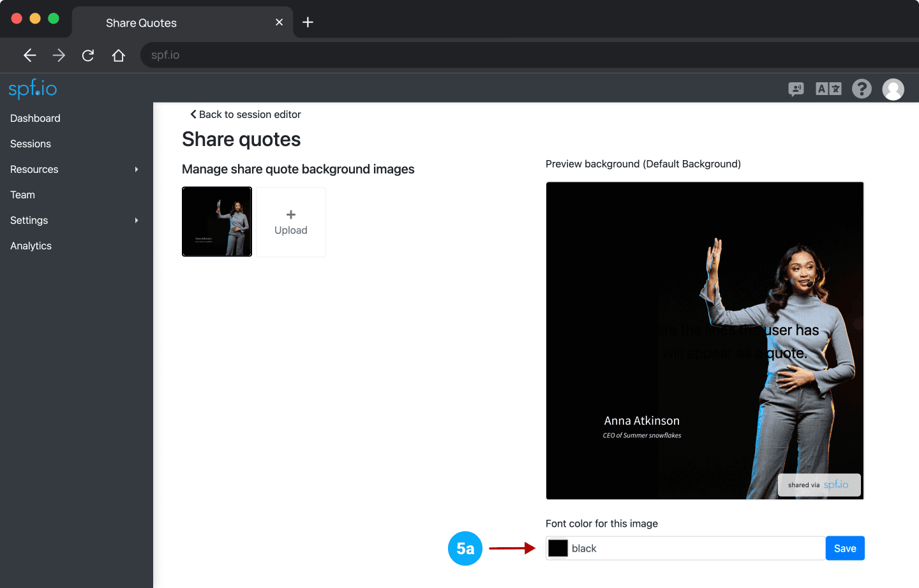Select Analytics in the sidebar
Image resolution: width=919 pixels, height=588 pixels.
click(31, 246)
